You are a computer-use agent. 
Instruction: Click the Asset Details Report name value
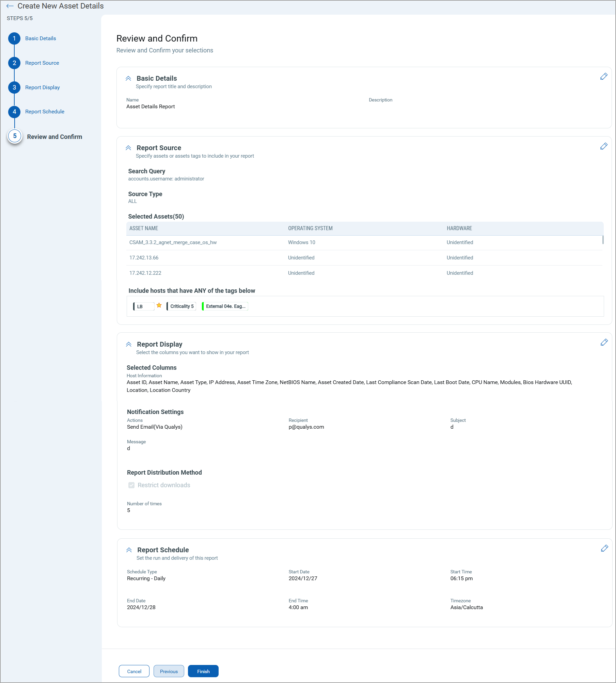[151, 107]
